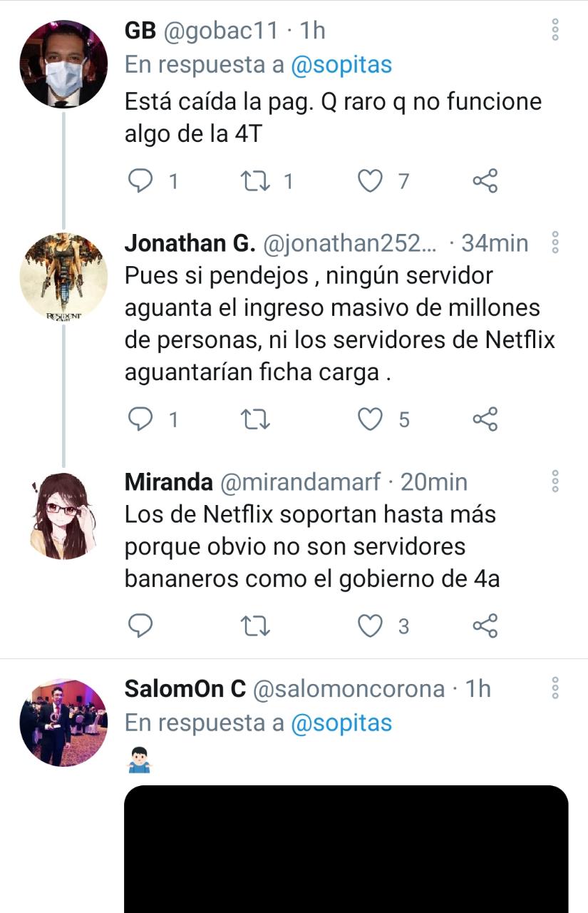Open more options on SalomOn C's tweet

pyautogui.click(x=556, y=688)
